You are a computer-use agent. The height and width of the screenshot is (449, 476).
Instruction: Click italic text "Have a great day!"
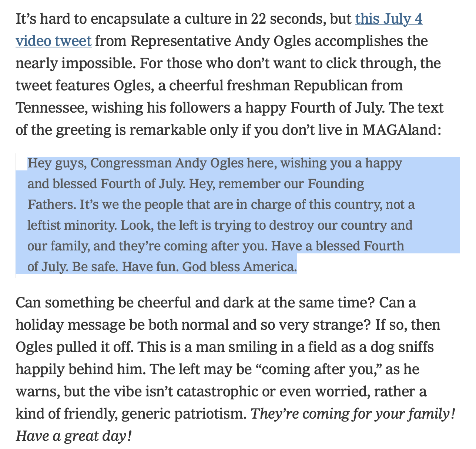click(74, 436)
